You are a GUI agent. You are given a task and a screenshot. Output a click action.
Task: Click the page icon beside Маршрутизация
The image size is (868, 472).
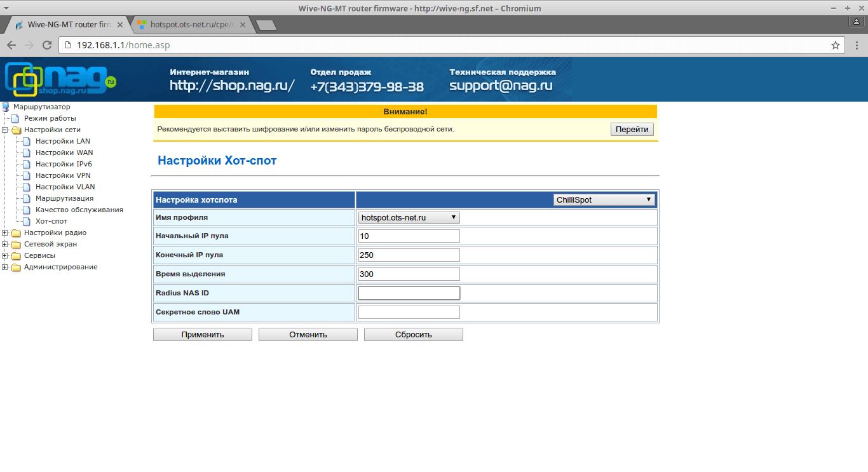27,198
